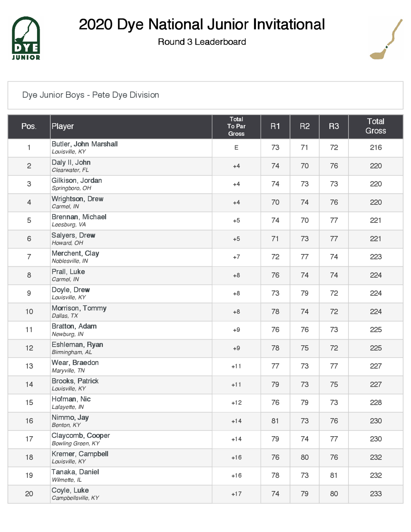
Task: Select player Morrison, Tommy
Action: [79, 308]
